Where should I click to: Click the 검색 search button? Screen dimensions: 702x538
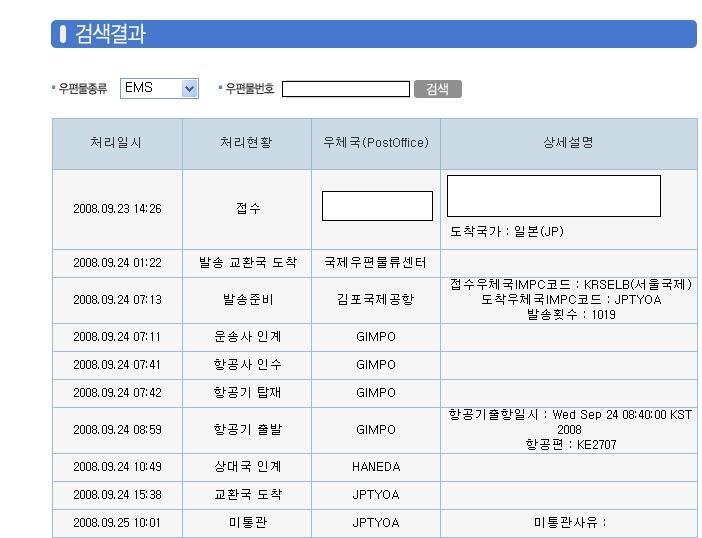437,89
